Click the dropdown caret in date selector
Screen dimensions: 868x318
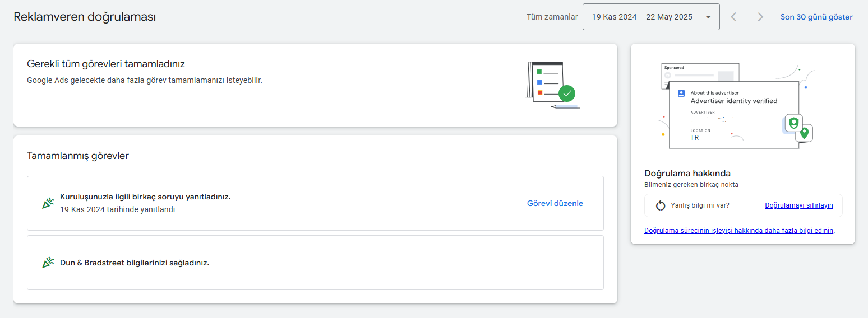tap(709, 17)
